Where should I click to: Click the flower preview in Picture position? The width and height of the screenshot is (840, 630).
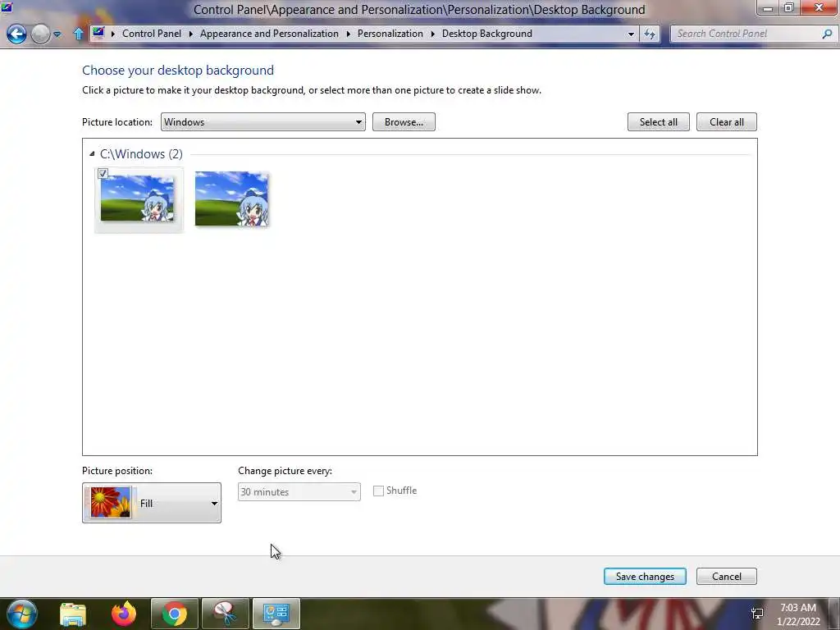pyautogui.click(x=111, y=503)
